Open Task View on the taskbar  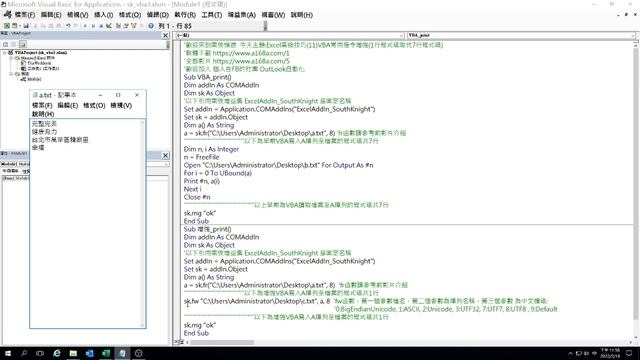click(40, 353)
